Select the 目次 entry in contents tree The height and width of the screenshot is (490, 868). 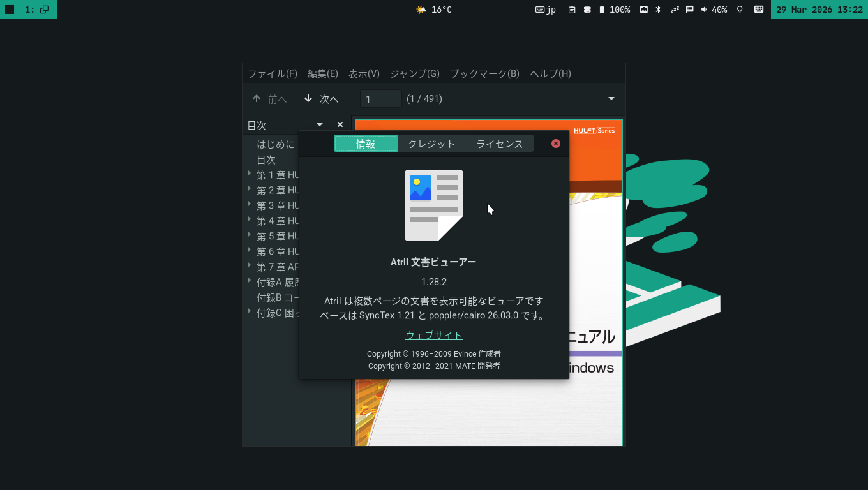point(266,160)
